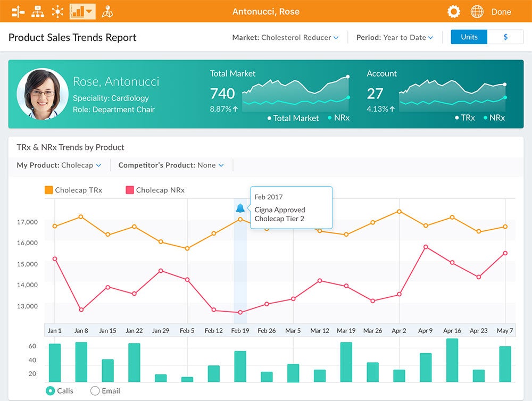Open settings gear icon
532x401 pixels.
[x=453, y=12]
